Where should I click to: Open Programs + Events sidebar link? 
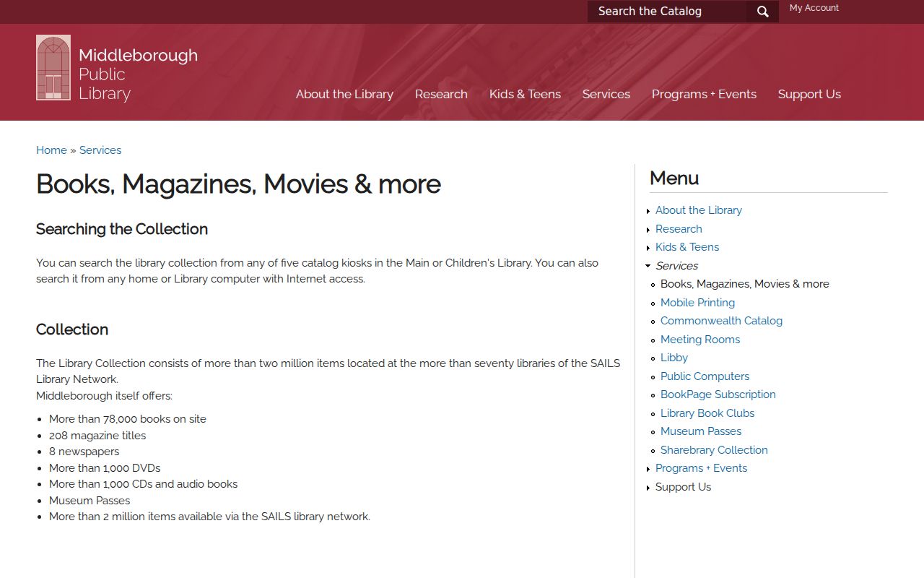[701, 468]
